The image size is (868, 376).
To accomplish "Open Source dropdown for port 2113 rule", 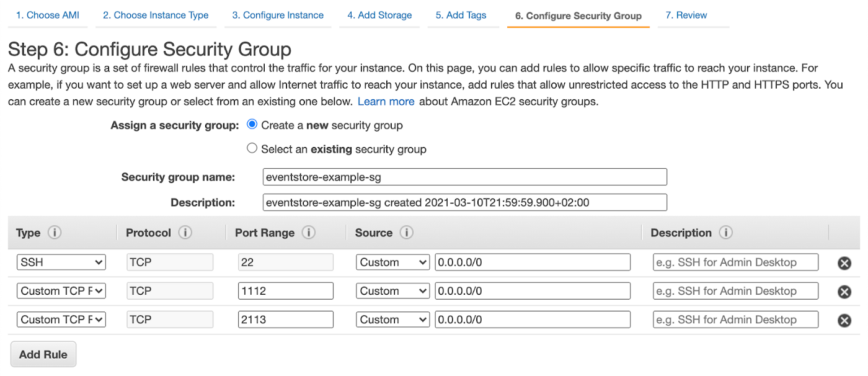I will [x=393, y=319].
